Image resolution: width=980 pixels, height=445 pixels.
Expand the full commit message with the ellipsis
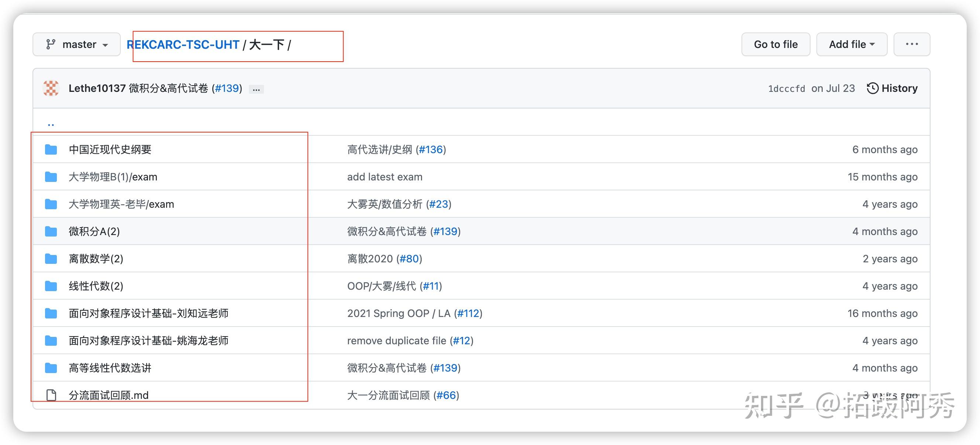click(x=256, y=89)
